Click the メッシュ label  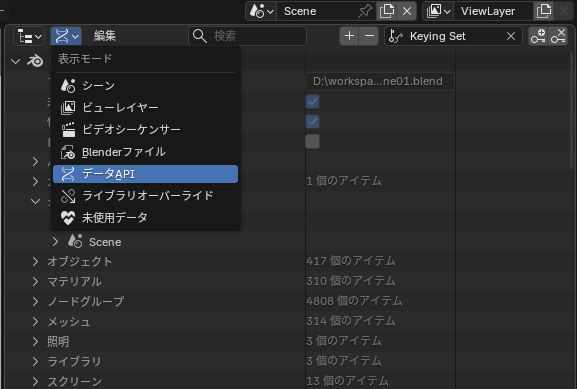[69, 321]
